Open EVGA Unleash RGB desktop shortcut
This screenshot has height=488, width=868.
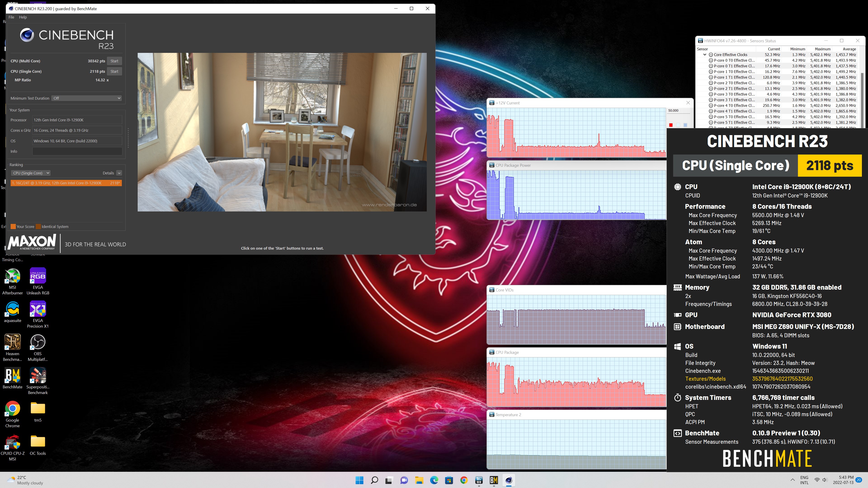(x=38, y=281)
